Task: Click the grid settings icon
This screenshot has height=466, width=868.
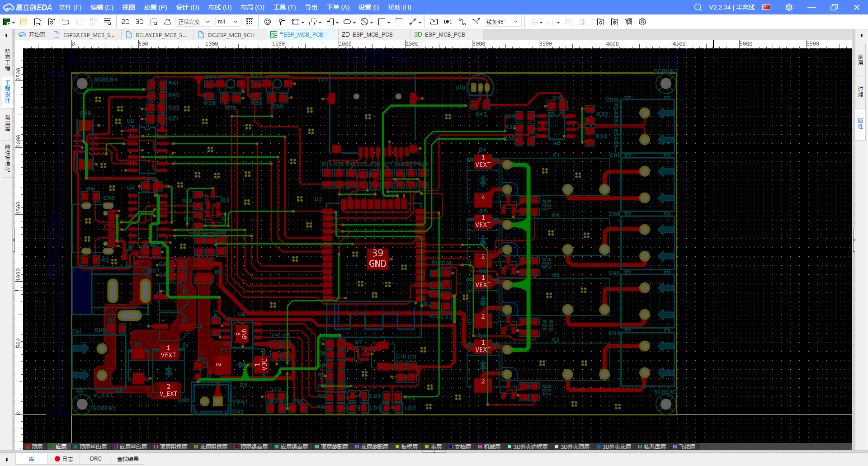Action: (250, 22)
